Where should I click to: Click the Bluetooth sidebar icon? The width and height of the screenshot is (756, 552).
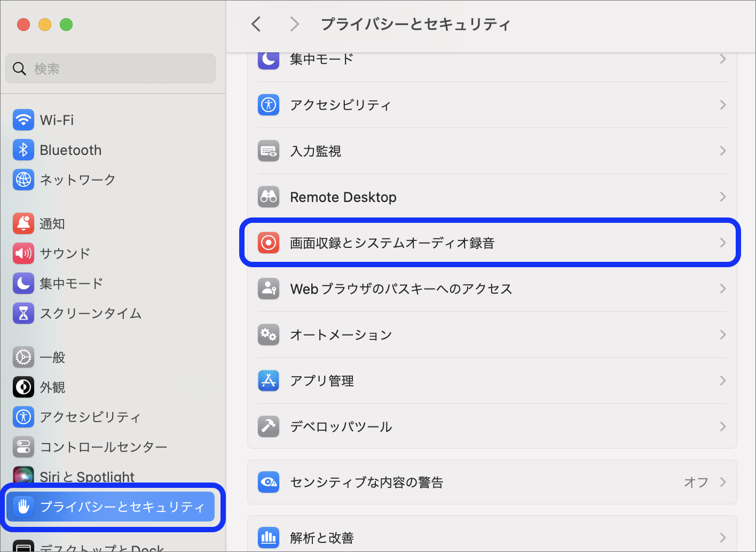pyautogui.click(x=23, y=150)
